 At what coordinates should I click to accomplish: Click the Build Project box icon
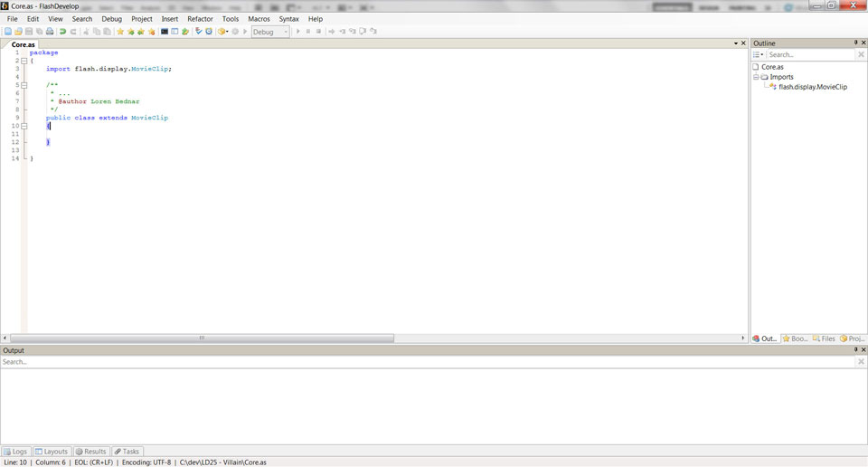(x=222, y=32)
